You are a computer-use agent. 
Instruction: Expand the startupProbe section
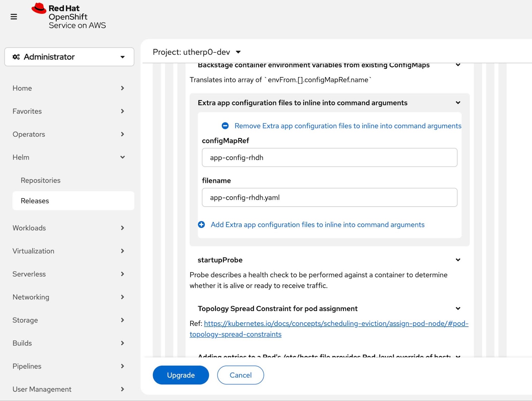458,260
